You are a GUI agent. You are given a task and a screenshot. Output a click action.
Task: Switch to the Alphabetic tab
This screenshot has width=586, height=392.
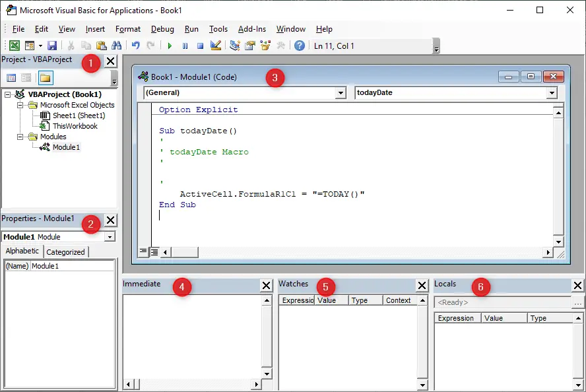tap(22, 251)
